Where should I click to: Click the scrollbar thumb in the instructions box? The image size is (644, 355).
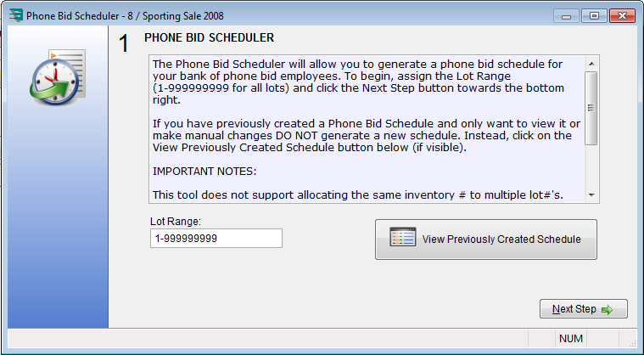pyautogui.click(x=592, y=106)
